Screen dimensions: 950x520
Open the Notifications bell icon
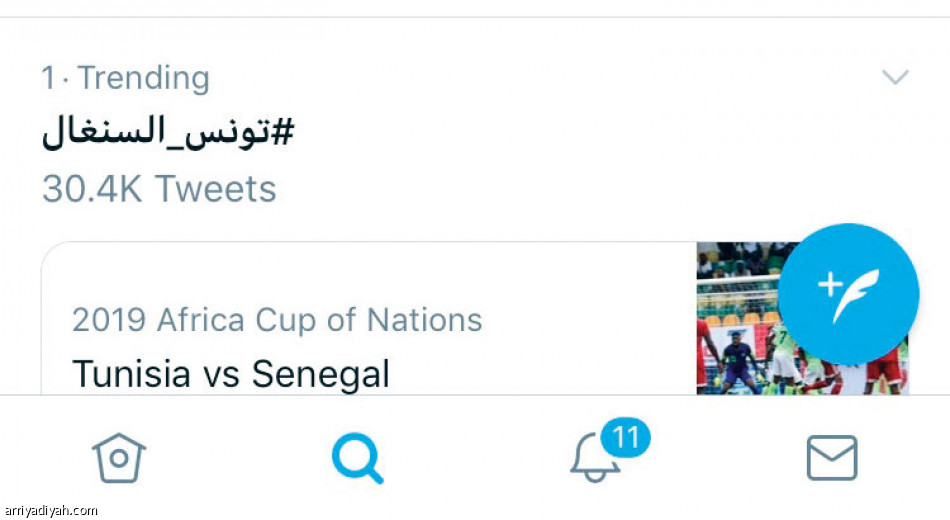[595, 458]
